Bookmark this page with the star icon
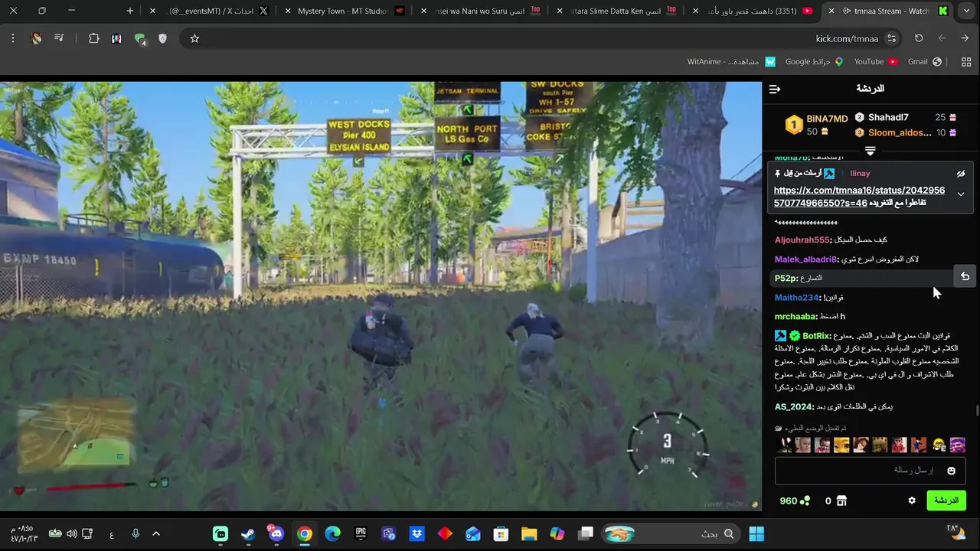Screen dimensions: 980x551 point(194,38)
